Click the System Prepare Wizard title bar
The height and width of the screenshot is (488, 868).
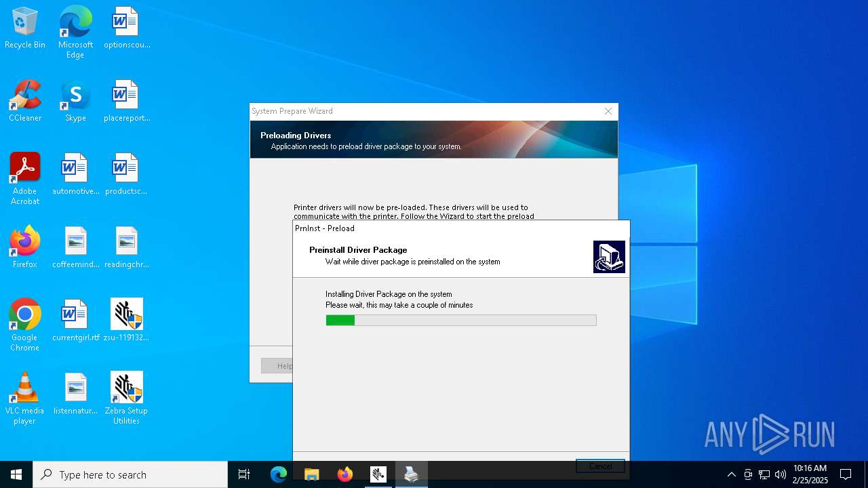[424, 111]
